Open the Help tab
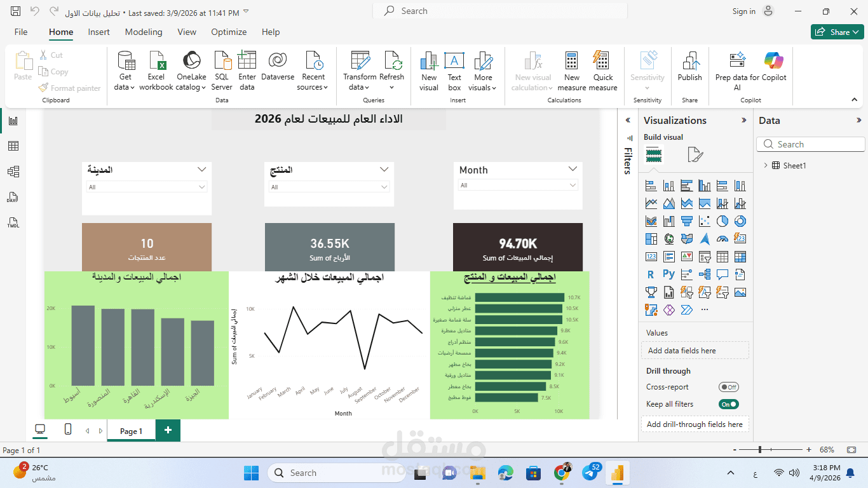Image resolution: width=868 pixels, height=488 pixels. point(271,32)
